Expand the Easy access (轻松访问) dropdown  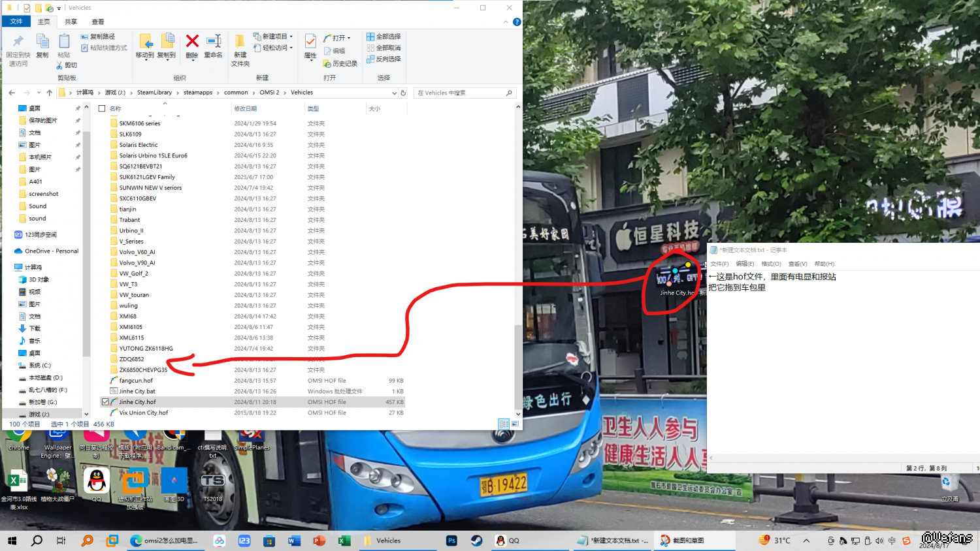(x=291, y=48)
